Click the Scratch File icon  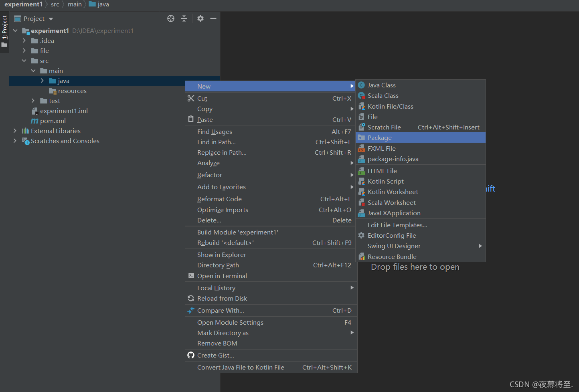point(361,127)
